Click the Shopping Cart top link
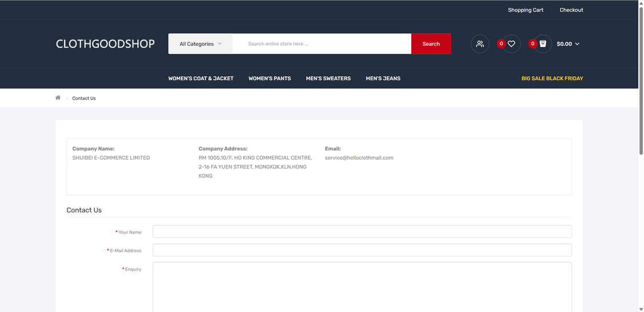The image size is (644, 312). click(x=526, y=10)
